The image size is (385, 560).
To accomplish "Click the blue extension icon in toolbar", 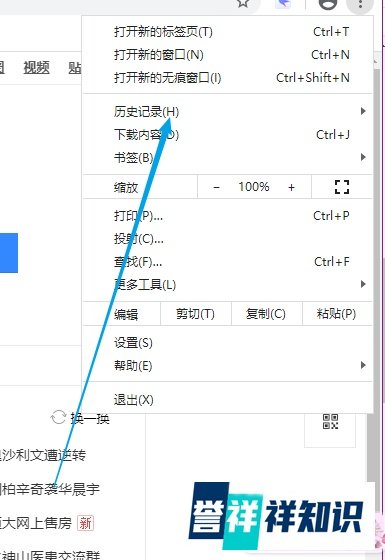I will click(284, 4).
